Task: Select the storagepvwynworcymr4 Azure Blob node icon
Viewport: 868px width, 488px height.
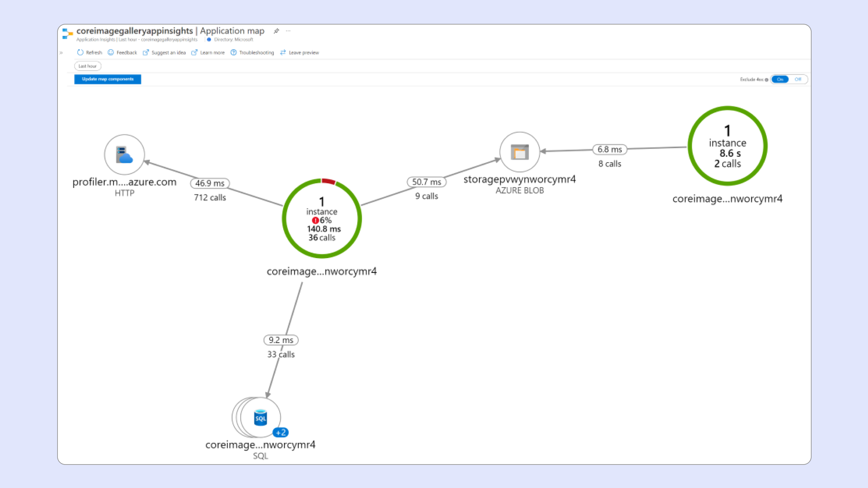Action: click(520, 152)
